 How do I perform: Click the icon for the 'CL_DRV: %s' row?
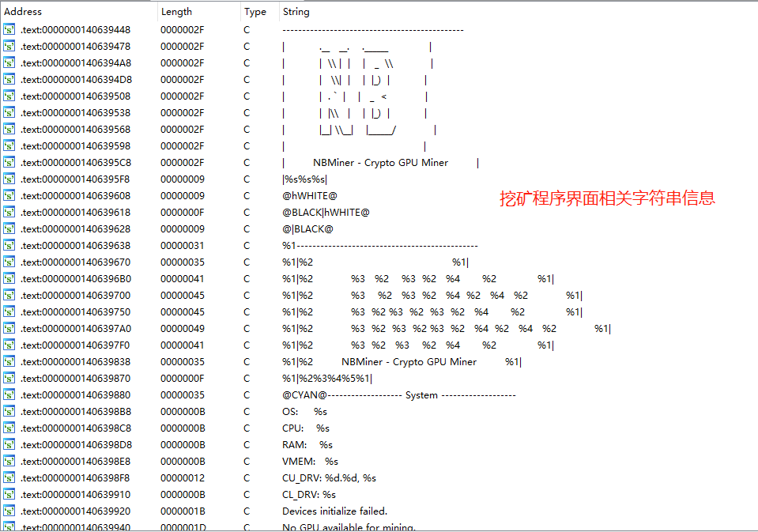(x=9, y=495)
